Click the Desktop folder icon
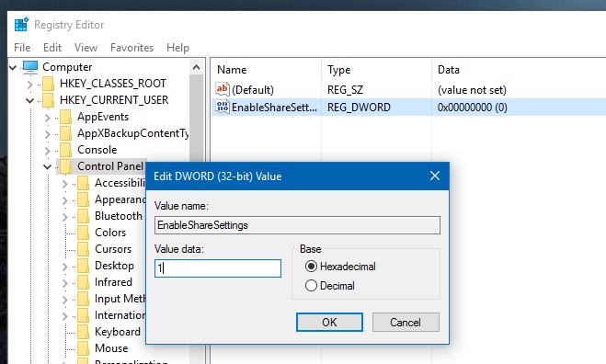606x364 pixels. (83, 267)
